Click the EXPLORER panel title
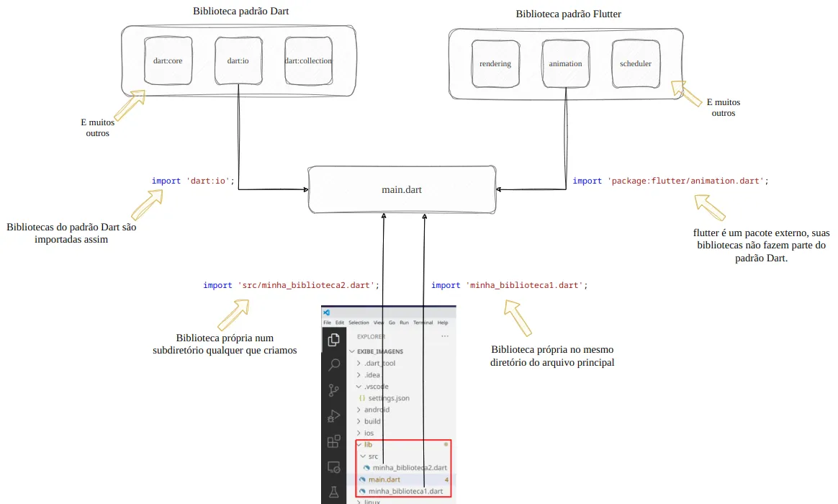This screenshot has width=838, height=504. point(371,337)
